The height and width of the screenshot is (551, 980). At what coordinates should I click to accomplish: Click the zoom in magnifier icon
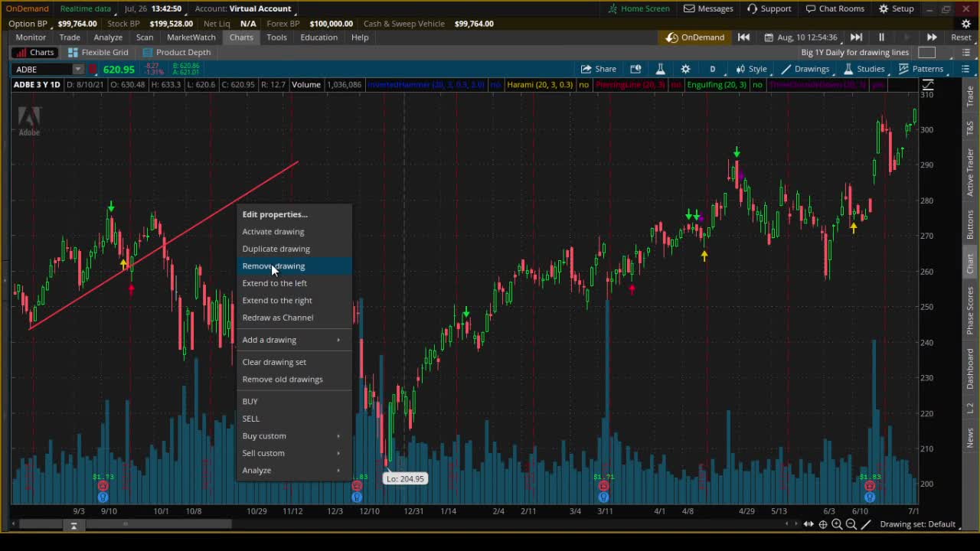point(837,524)
